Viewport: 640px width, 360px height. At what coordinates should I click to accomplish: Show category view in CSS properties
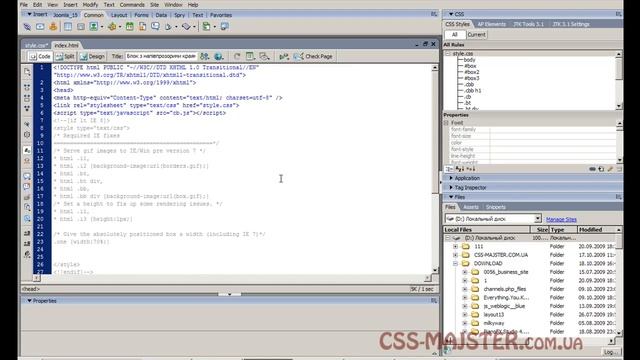coord(449,169)
